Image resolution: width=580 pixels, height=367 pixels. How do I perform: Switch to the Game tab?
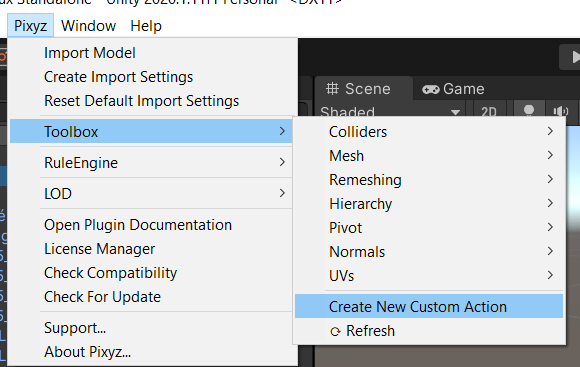click(x=453, y=89)
